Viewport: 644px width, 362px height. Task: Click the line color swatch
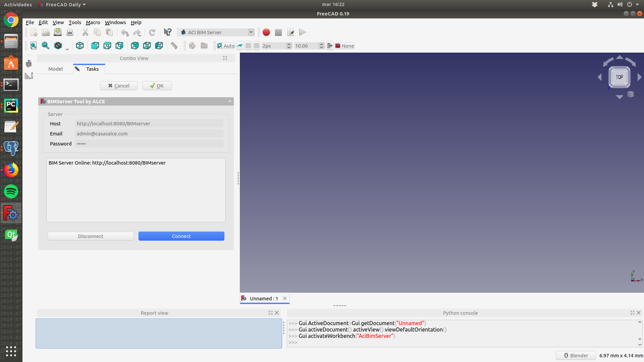(x=248, y=46)
